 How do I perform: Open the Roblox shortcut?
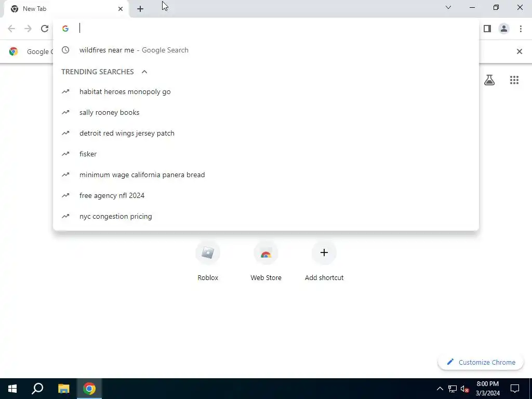click(x=208, y=262)
